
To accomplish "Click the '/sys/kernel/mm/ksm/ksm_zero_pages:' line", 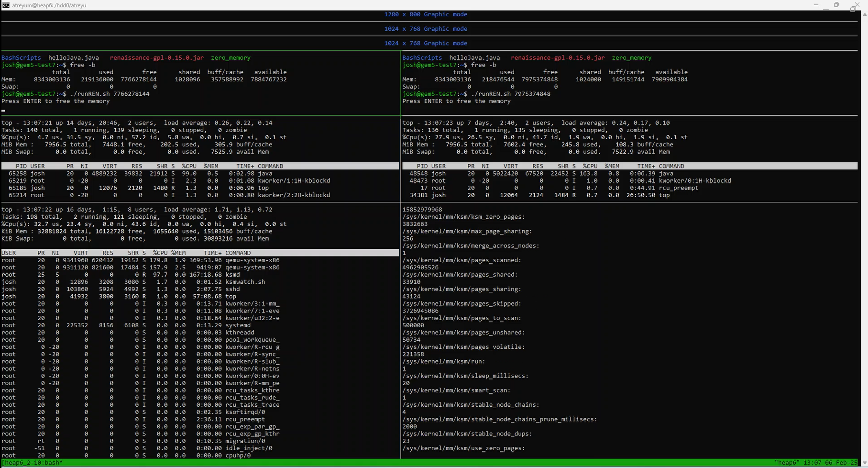I will [x=463, y=217].
